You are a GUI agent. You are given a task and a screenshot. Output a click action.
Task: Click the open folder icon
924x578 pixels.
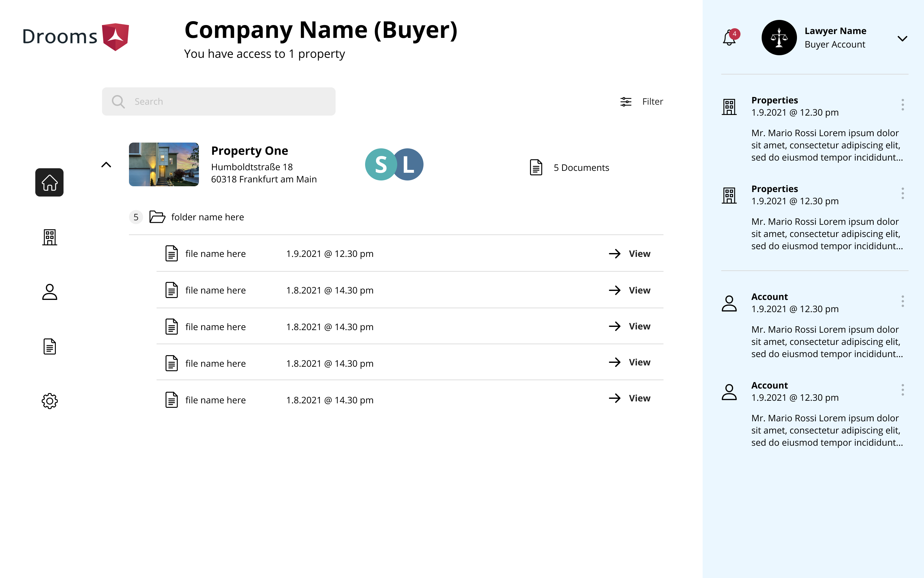[x=157, y=217]
